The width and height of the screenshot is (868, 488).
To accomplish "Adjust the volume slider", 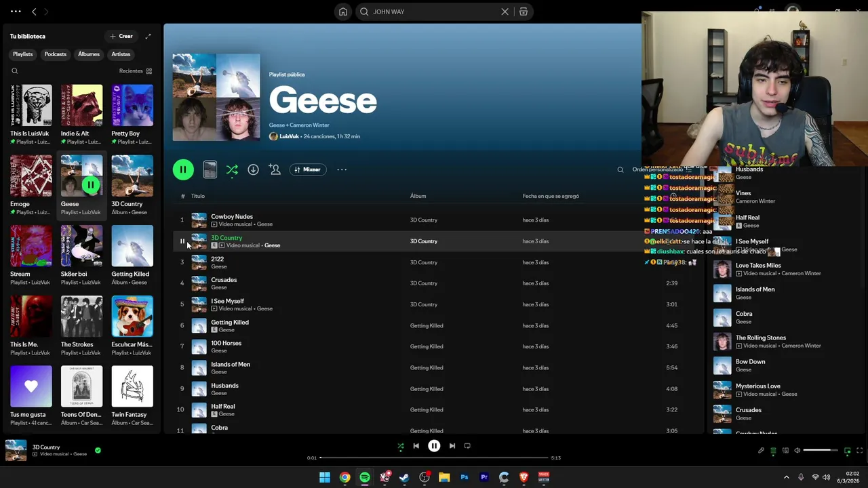I will pyautogui.click(x=821, y=450).
